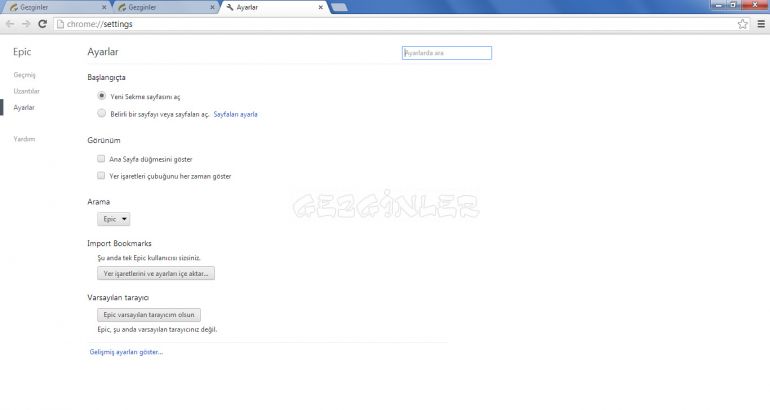This screenshot has width=770, height=410.
Task: Switch to the first Gezginler tab
Action: pos(56,7)
